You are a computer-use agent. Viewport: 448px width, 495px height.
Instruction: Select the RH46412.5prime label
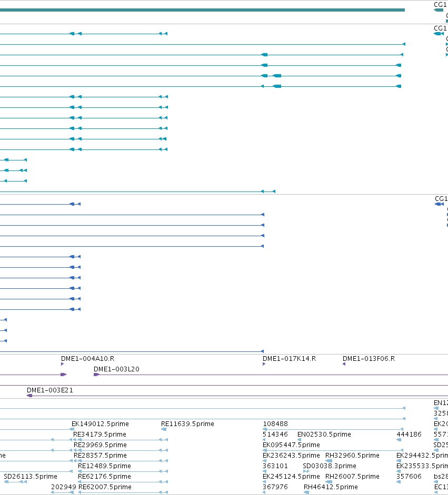click(x=331, y=487)
